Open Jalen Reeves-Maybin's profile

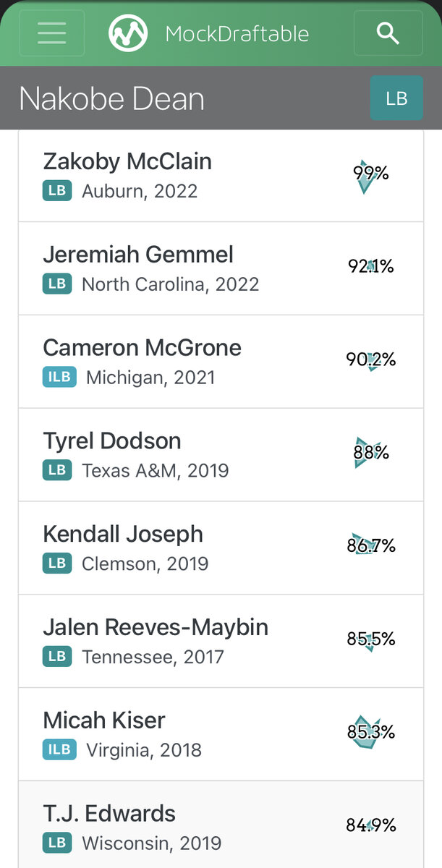point(156,627)
